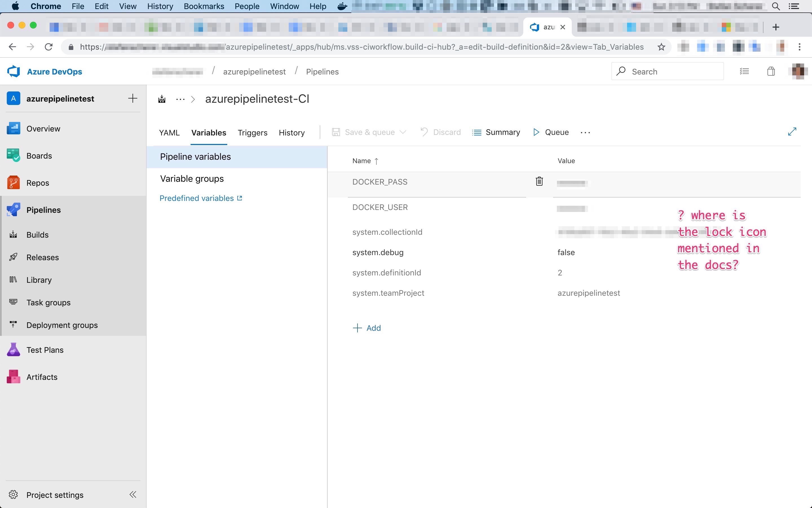Collapse the sidebar with double chevron
The height and width of the screenshot is (508, 812).
(133, 494)
